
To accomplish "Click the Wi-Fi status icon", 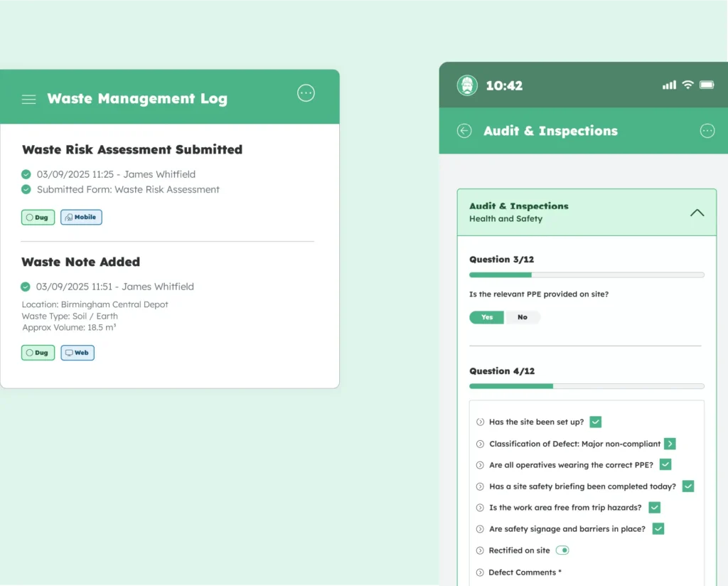I will coord(687,85).
